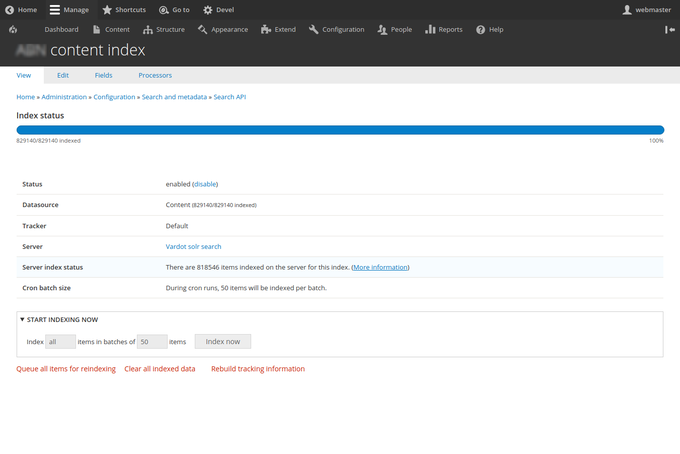This screenshot has height=454, width=680.
Task: Collapse the START INDEXING NOW section
Action: point(59,320)
